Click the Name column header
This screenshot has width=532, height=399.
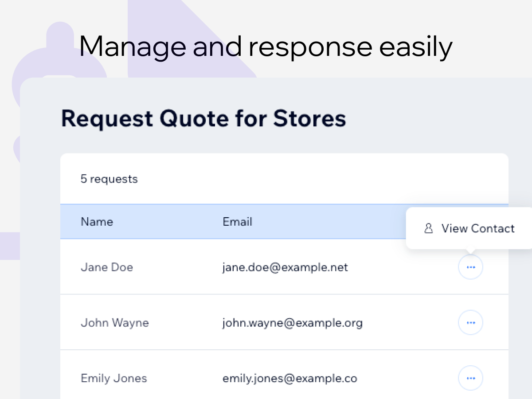point(97,222)
